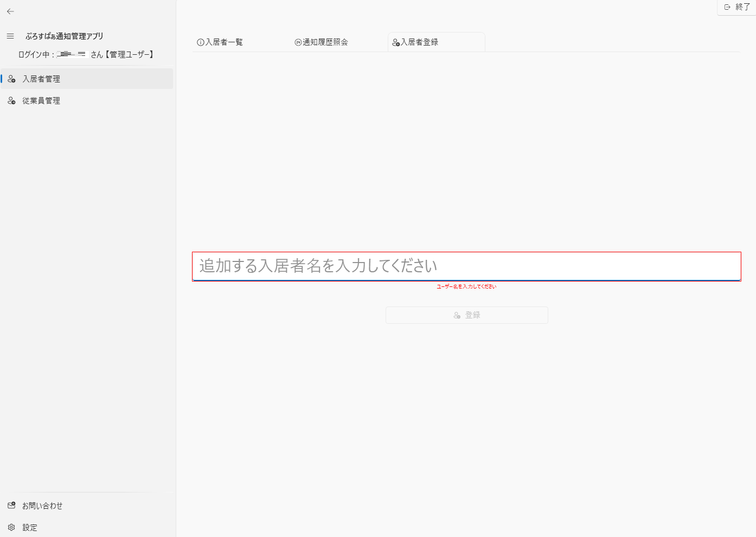Image resolution: width=756 pixels, height=537 pixels.
Task: Click the exit icon beside 終了
Action: coord(727,7)
